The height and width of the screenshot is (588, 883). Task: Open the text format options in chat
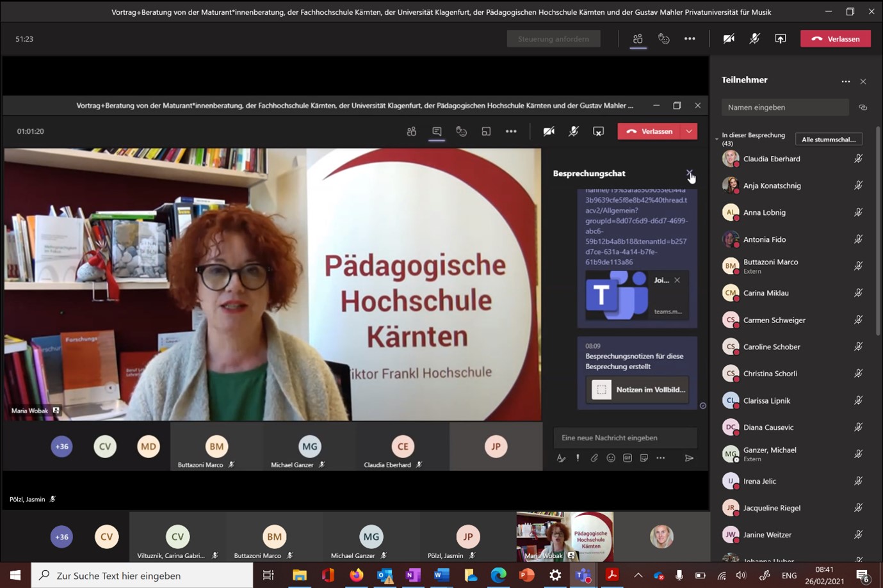pos(561,458)
